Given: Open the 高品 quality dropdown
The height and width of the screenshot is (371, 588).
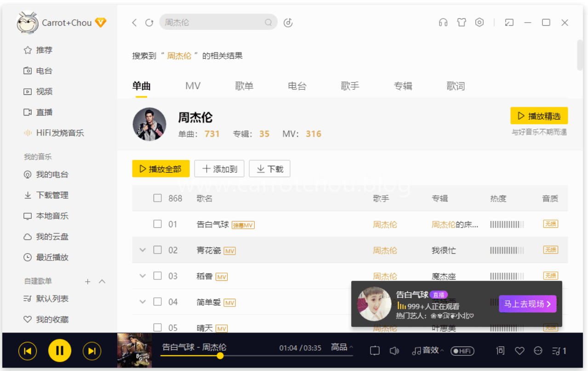Looking at the screenshot, I should pos(342,347).
